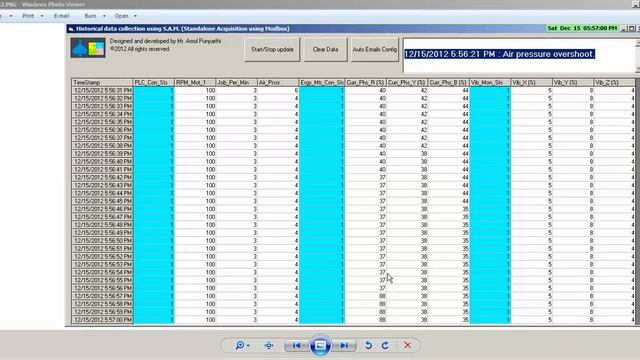640x360 pixels.
Task: Delete image with red X icon
Action: click(x=407, y=345)
